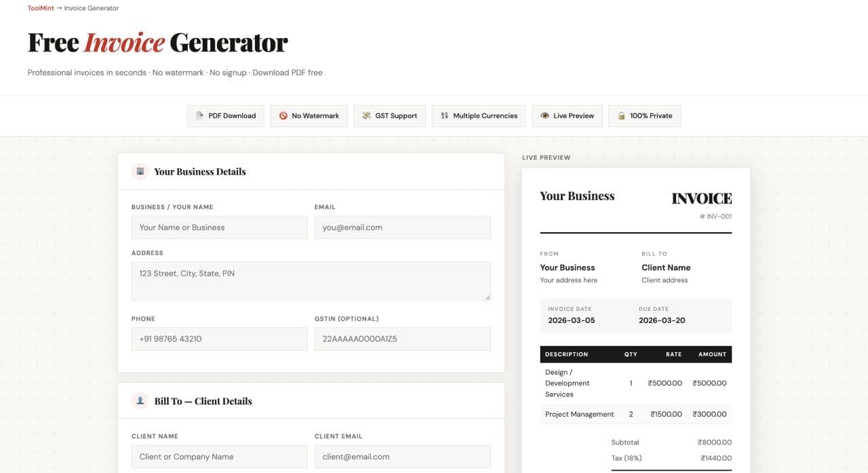Click the briefcase icon beside Your Business Details
This screenshot has height=473, width=868.
[140, 172]
